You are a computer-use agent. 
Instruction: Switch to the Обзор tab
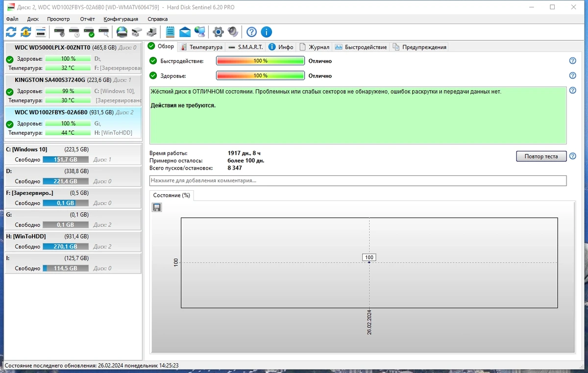pos(161,47)
